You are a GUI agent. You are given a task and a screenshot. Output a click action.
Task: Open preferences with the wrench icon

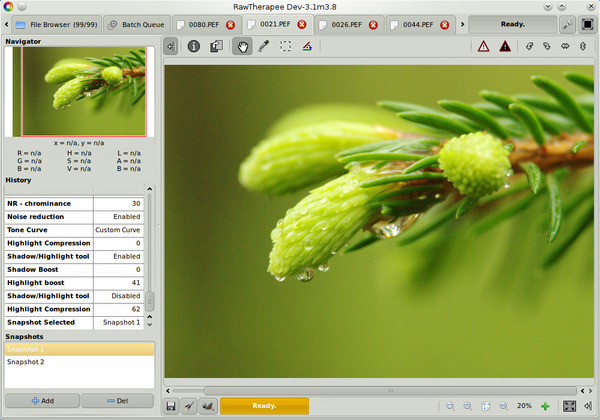point(568,23)
